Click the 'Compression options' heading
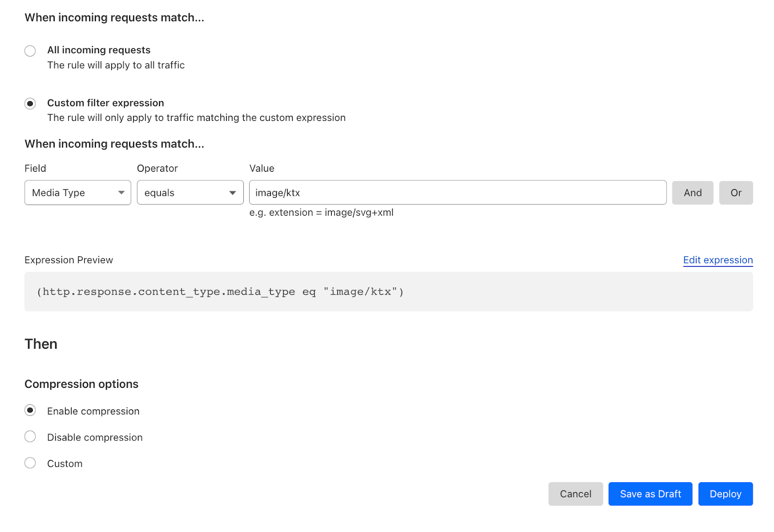Screen dimensions: 774x532 tap(81, 384)
